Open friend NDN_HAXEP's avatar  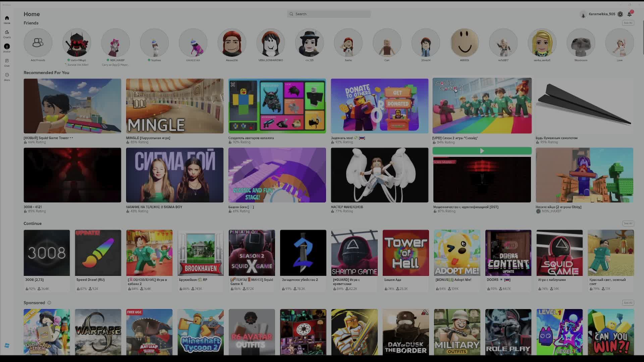click(x=115, y=43)
